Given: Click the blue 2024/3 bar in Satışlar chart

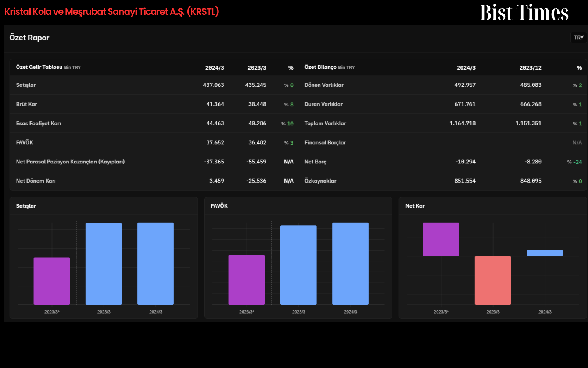Looking at the screenshot, I should click(155, 263).
